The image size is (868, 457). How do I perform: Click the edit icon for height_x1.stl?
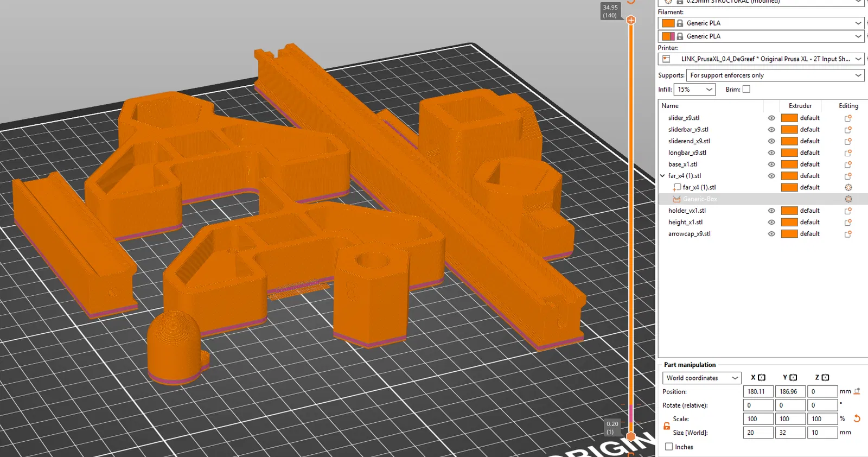(848, 223)
